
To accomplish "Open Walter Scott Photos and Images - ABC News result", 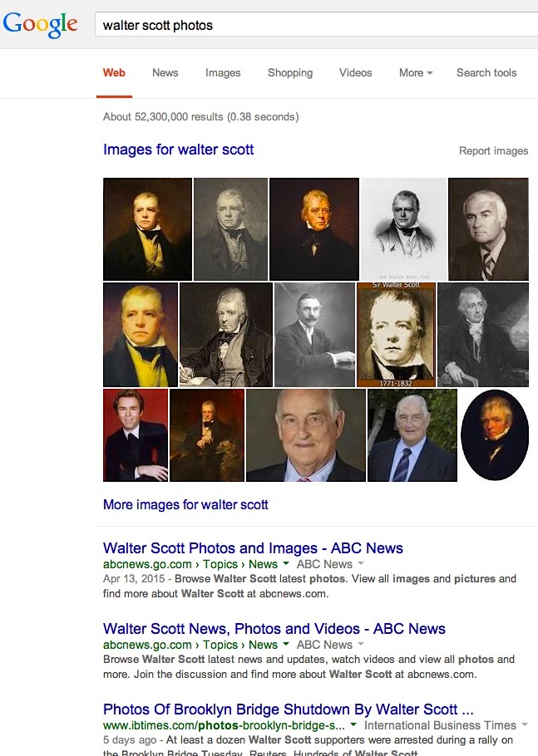I will tap(253, 547).
